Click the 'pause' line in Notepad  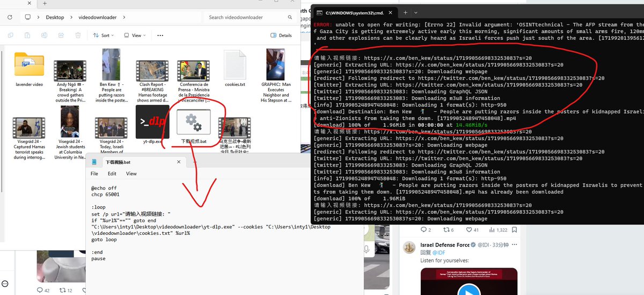(x=98, y=259)
